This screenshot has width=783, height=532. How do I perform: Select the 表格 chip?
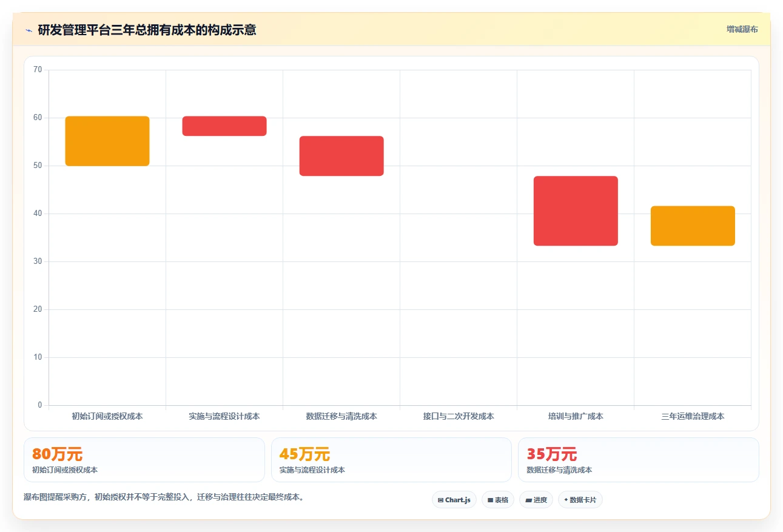498,500
